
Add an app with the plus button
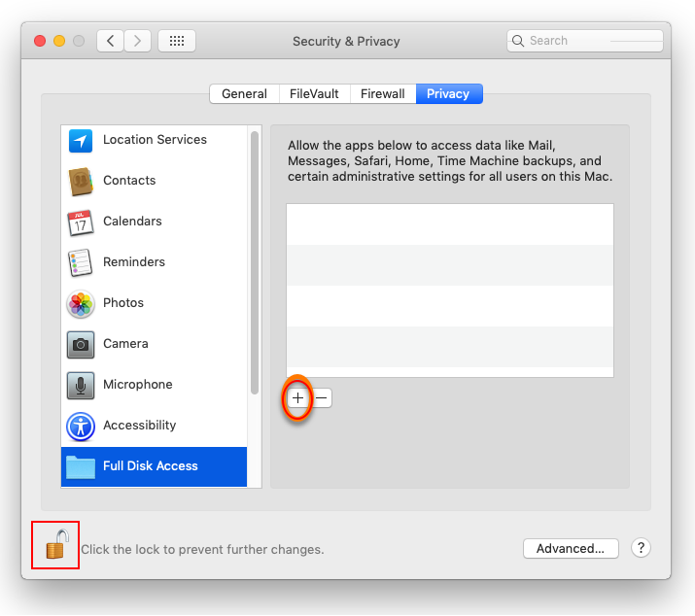(x=297, y=397)
